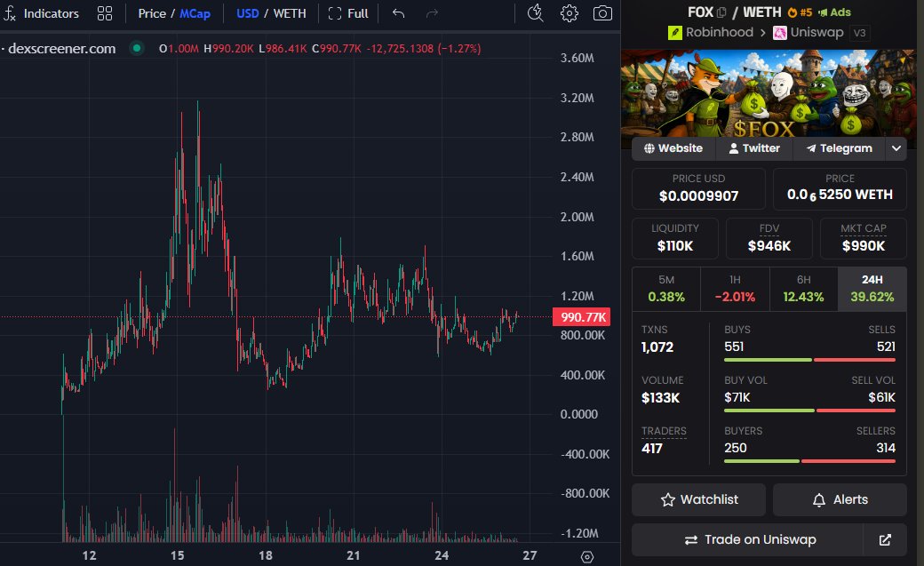The height and width of the screenshot is (566, 924).
Task: Click the MKT CAP $990K box
Action: (864, 238)
